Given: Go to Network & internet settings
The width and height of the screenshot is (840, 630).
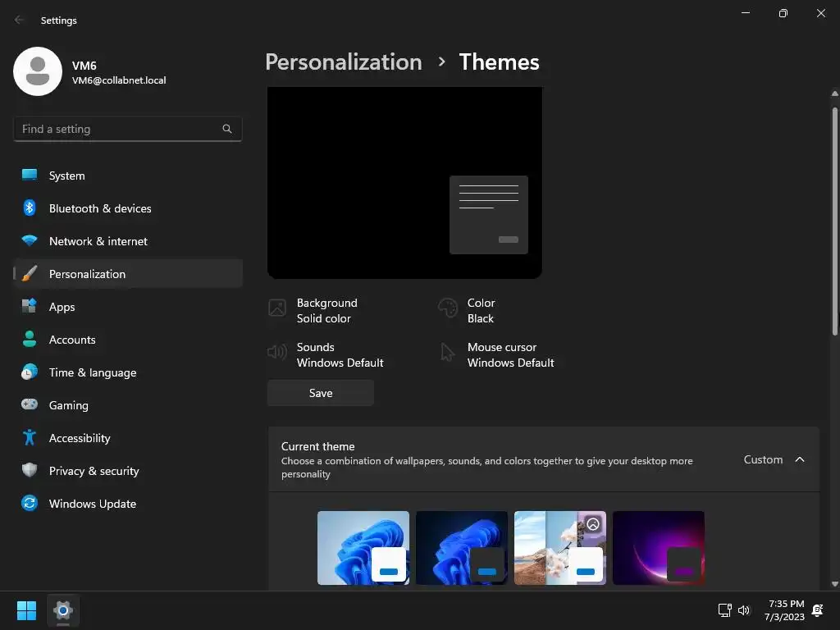Looking at the screenshot, I should [x=128, y=241].
